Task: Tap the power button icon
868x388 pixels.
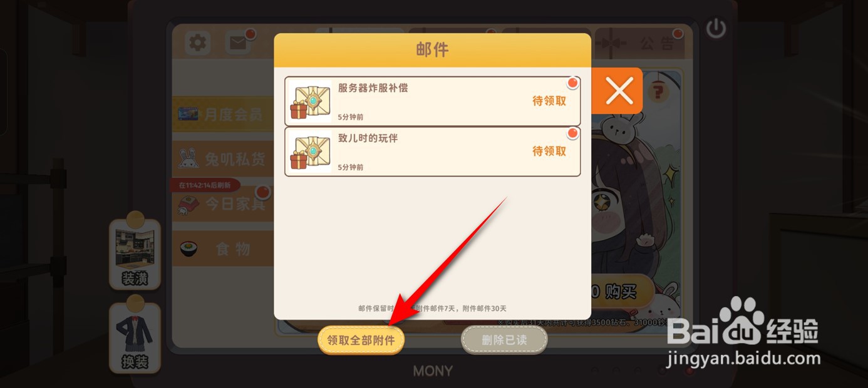Action: click(716, 28)
